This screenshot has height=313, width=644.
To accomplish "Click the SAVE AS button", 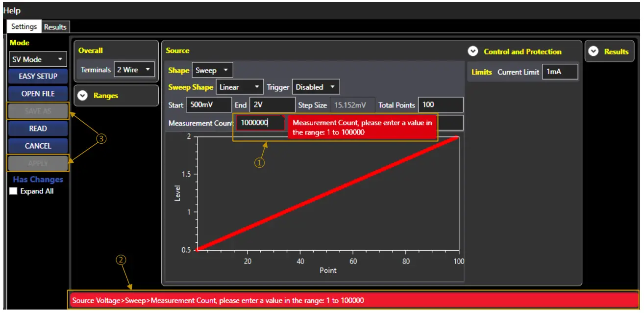I will 38,111.
